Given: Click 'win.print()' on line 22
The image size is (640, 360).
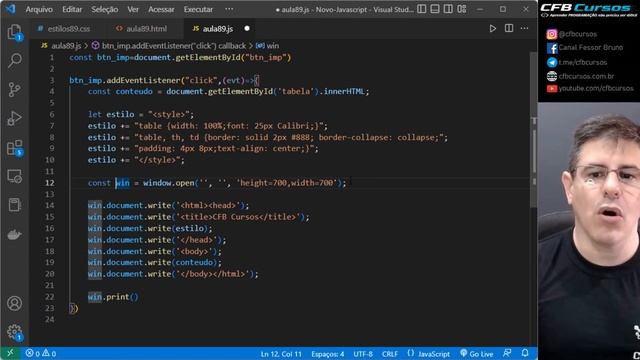Looking at the screenshot, I should click(113, 297).
